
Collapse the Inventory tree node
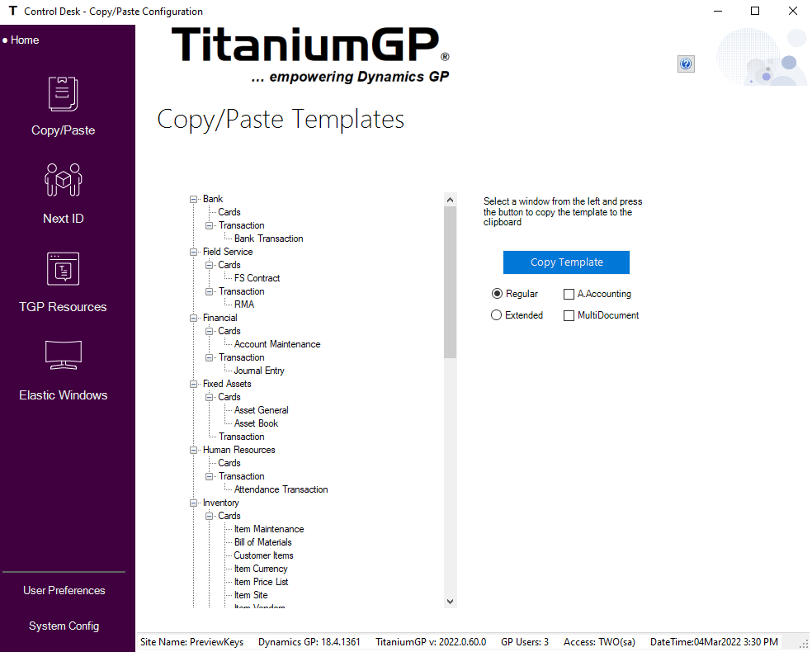point(194,503)
